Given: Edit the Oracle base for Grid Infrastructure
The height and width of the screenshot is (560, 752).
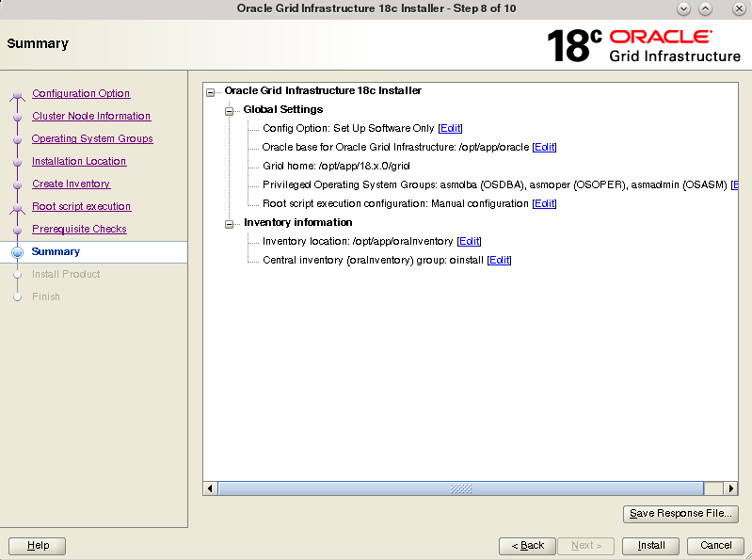Looking at the screenshot, I should pos(544,147).
